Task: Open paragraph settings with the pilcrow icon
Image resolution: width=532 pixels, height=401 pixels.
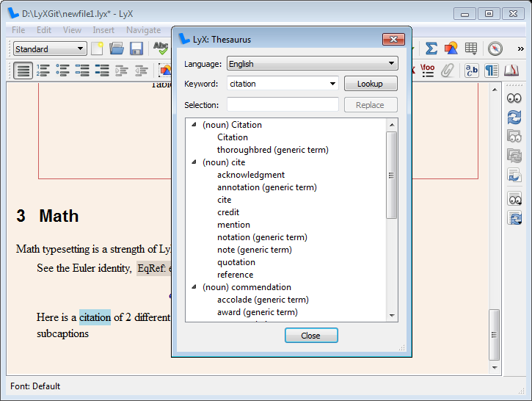Action: coord(492,71)
